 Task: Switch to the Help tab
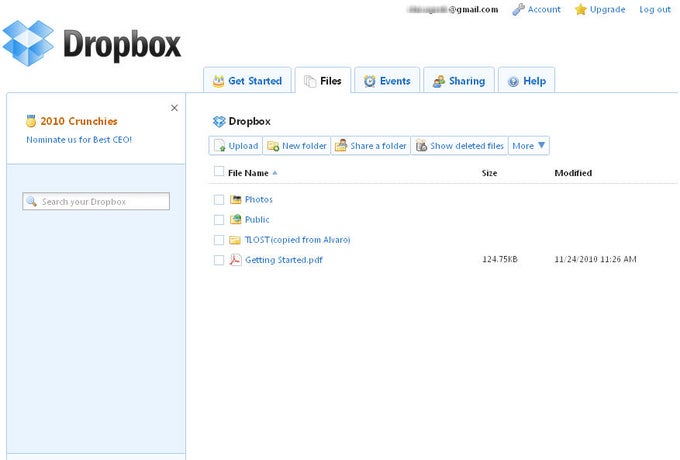point(526,80)
